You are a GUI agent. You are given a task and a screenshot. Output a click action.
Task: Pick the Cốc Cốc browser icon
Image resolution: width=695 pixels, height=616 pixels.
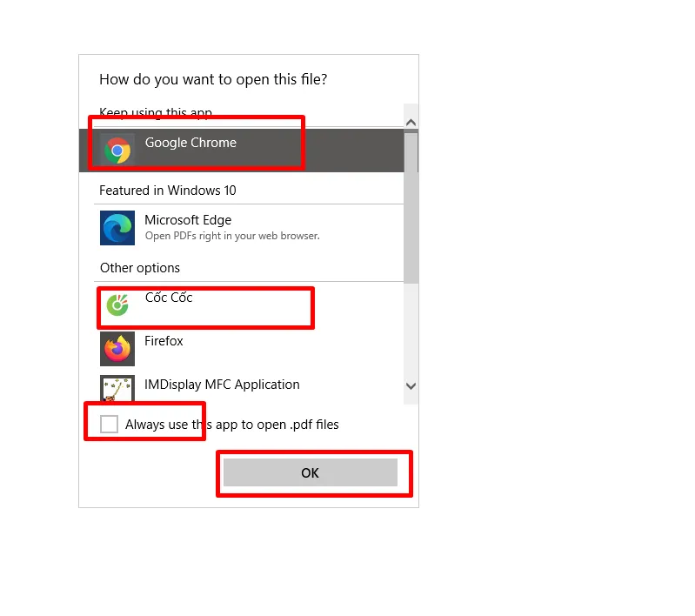(117, 305)
